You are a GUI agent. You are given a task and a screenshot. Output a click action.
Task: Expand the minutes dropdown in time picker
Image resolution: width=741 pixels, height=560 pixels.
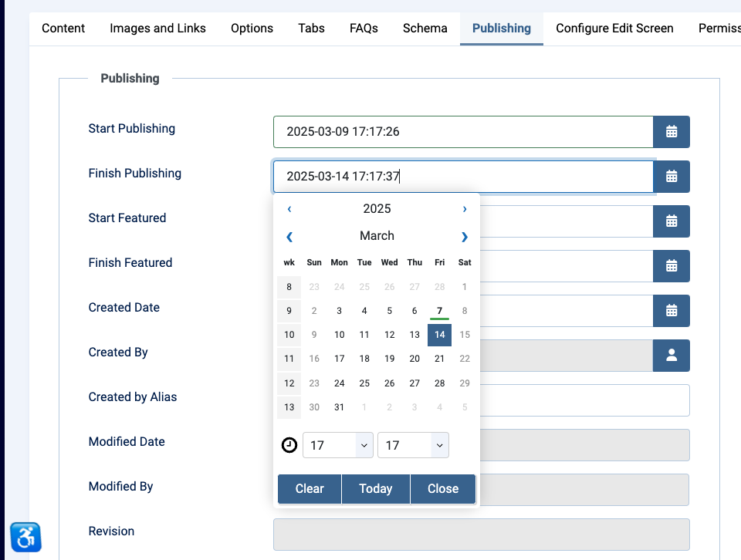[413, 445]
